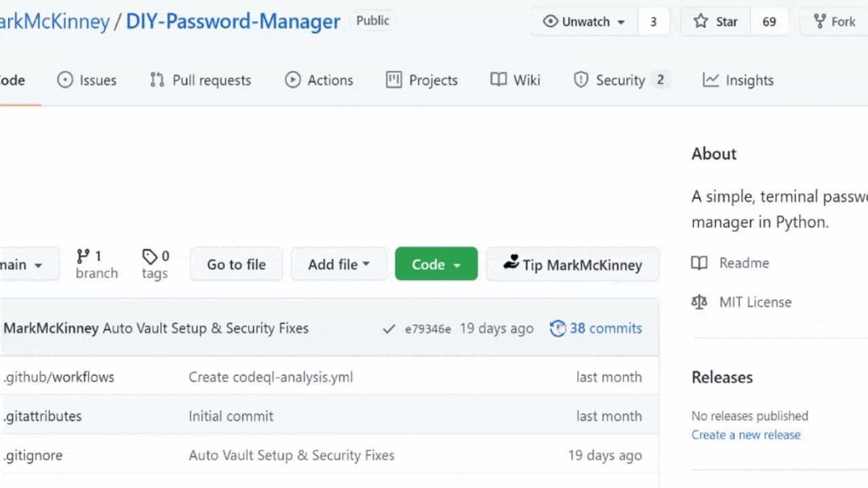Image resolution: width=868 pixels, height=488 pixels.
Task: Click the Tip MarkMcKinney button
Action: tap(572, 264)
